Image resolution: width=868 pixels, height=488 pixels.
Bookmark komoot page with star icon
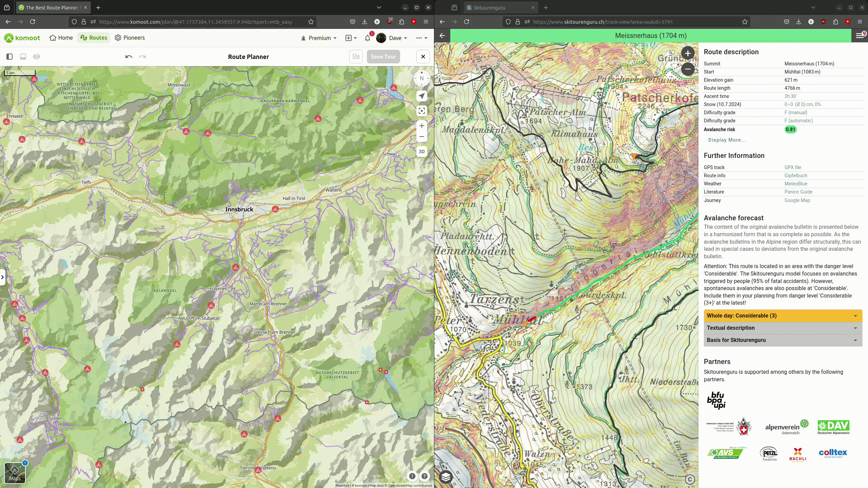tap(311, 22)
